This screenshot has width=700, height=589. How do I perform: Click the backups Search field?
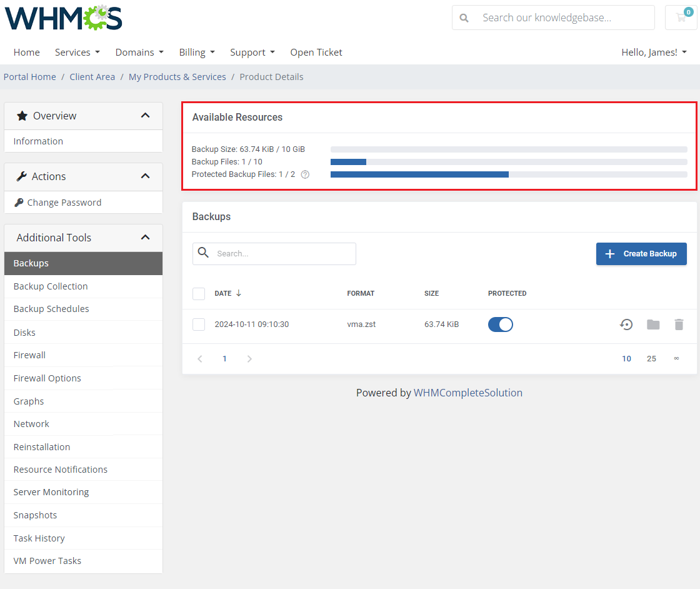click(x=274, y=254)
